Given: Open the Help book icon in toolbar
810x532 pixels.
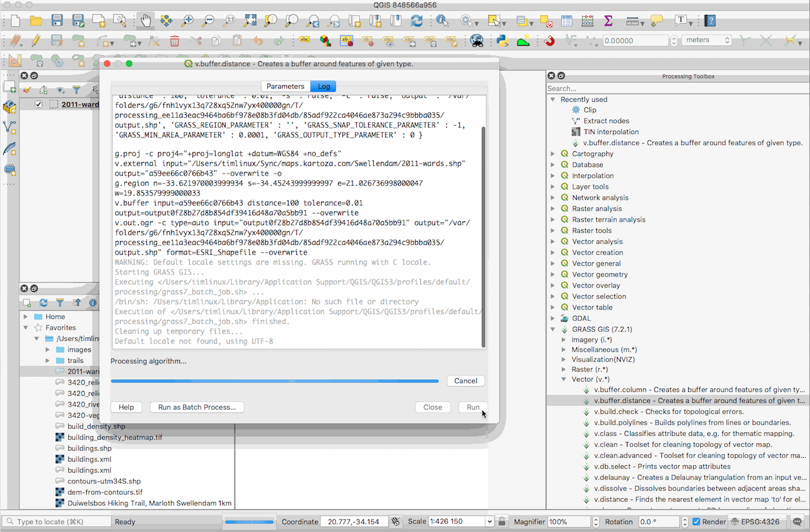Looking at the screenshot, I should pyautogui.click(x=709, y=21).
